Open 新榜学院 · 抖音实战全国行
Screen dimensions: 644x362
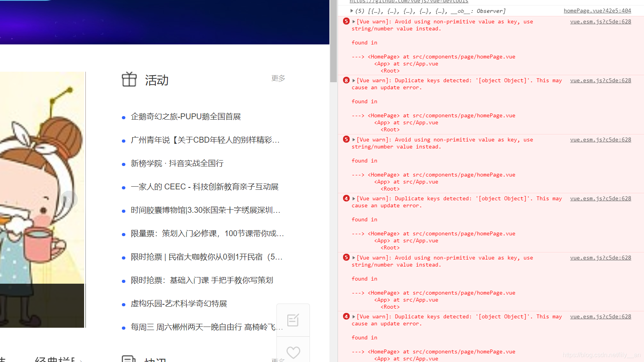pos(177,163)
